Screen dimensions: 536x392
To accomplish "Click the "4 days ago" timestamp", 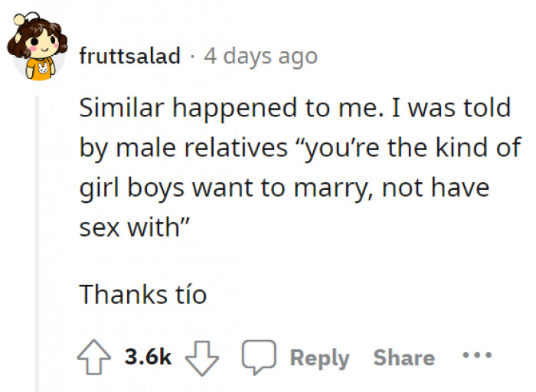I will (260, 56).
